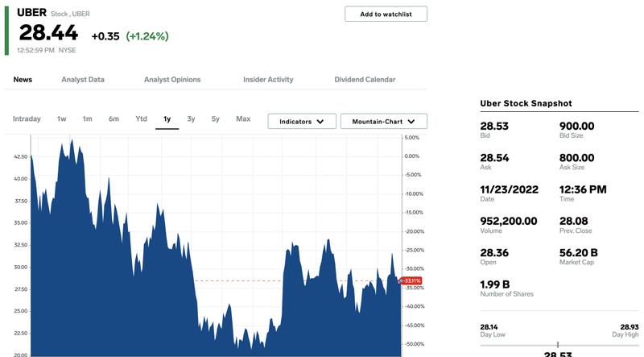Select the 3y chart range

click(x=191, y=118)
